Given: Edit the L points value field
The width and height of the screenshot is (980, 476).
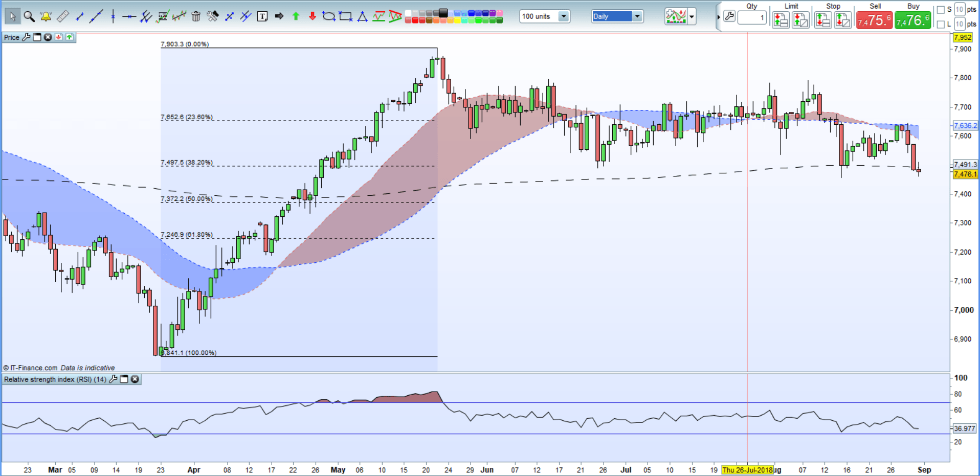Looking at the screenshot, I should coord(960,24).
